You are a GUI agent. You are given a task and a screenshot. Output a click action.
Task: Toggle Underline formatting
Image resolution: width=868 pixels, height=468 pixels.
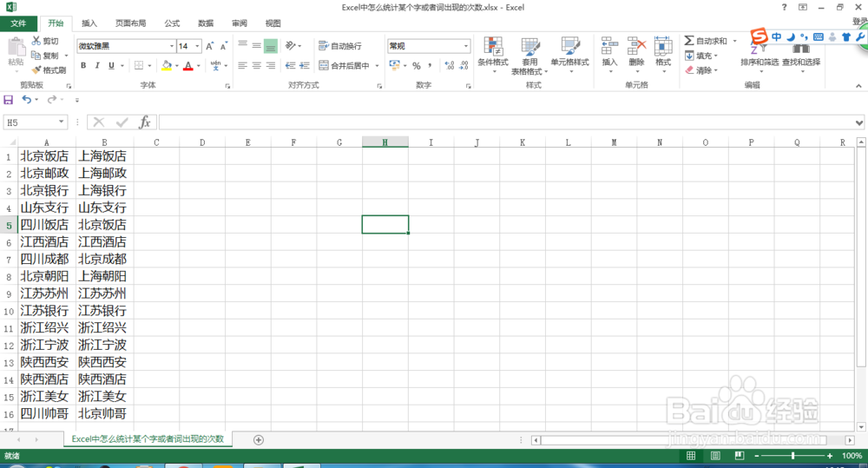tap(111, 65)
